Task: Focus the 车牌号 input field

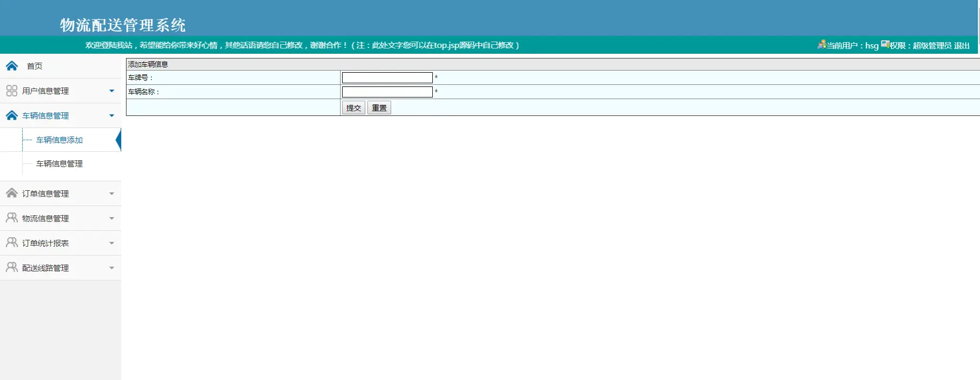Action: (387, 77)
